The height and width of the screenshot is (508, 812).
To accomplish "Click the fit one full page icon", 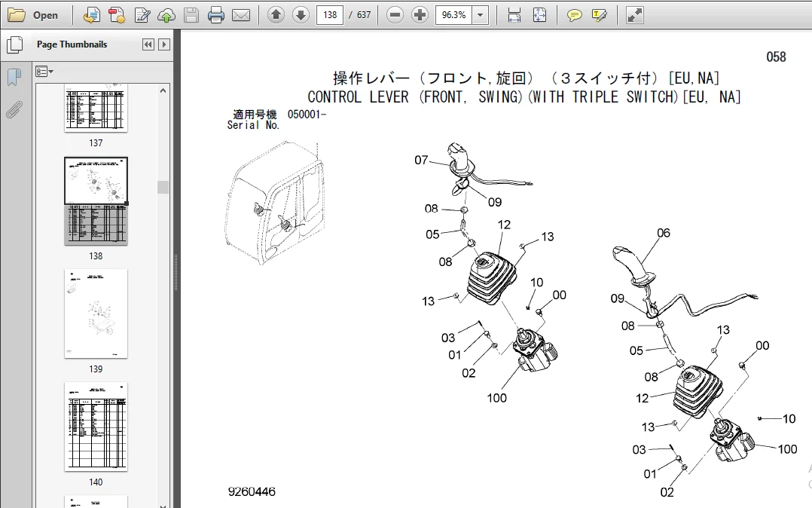I will tap(539, 15).
